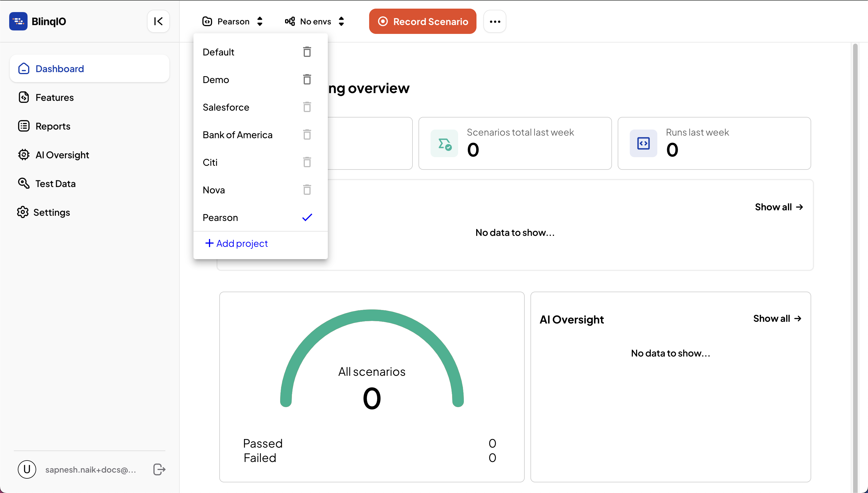Image resolution: width=868 pixels, height=493 pixels.
Task: Delete the Default project via trash icon
Action: point(307,52)
